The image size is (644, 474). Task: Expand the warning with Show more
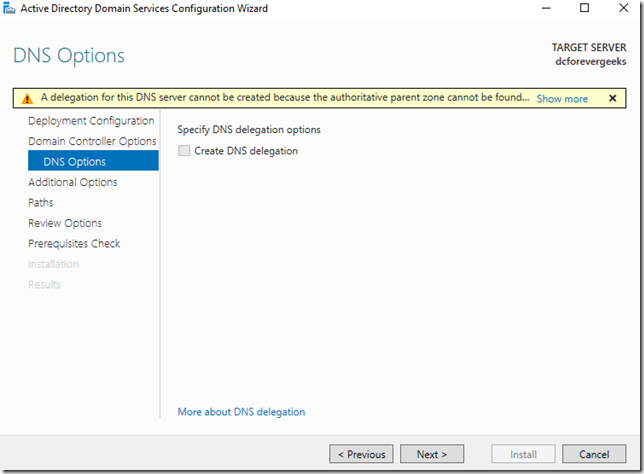pyautogui.click(x=562, y=99)
